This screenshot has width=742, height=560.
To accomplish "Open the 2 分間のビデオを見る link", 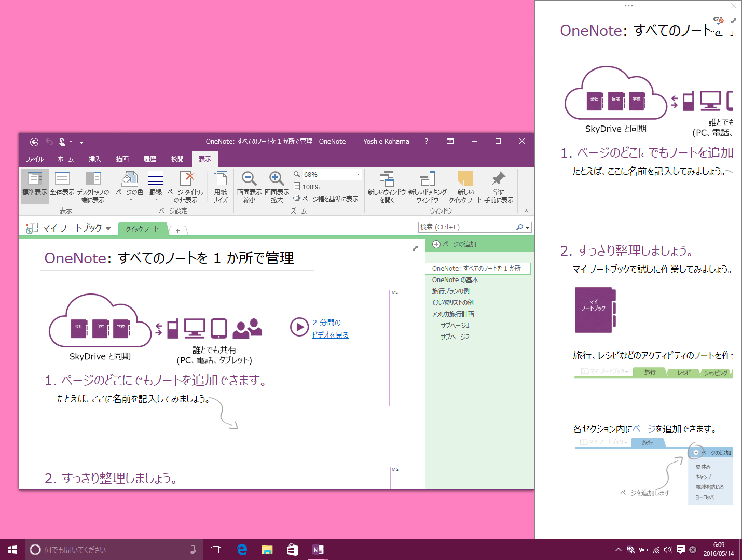I will [x=331, y=329].
